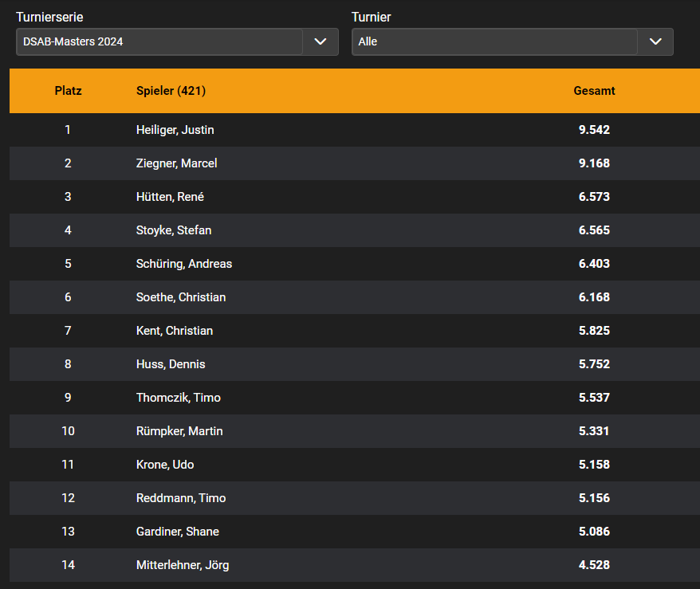700x589 pixels.
Task: Click the total score 5.537
Action: 594,398
